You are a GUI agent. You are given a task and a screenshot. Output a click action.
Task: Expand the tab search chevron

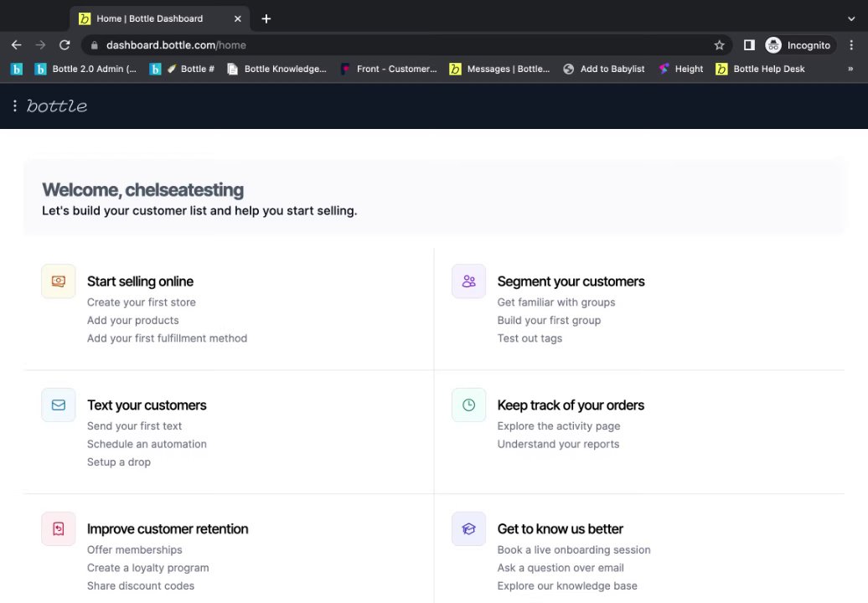[x=851, y=18]
